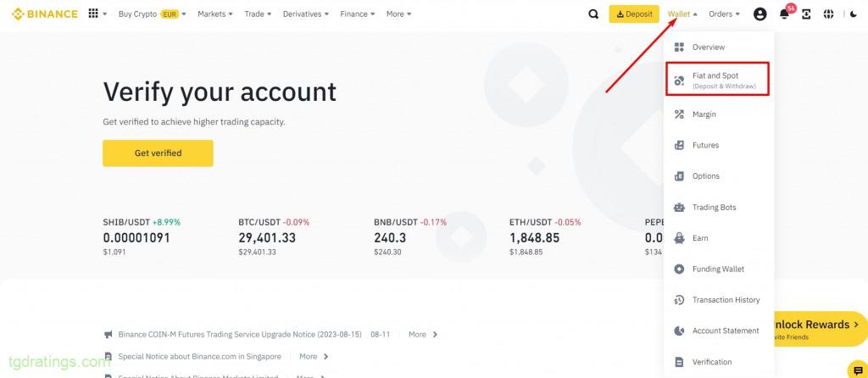Click the Deposit button
Viewport: 868px width, 378px height.
[x=634, y=14]
